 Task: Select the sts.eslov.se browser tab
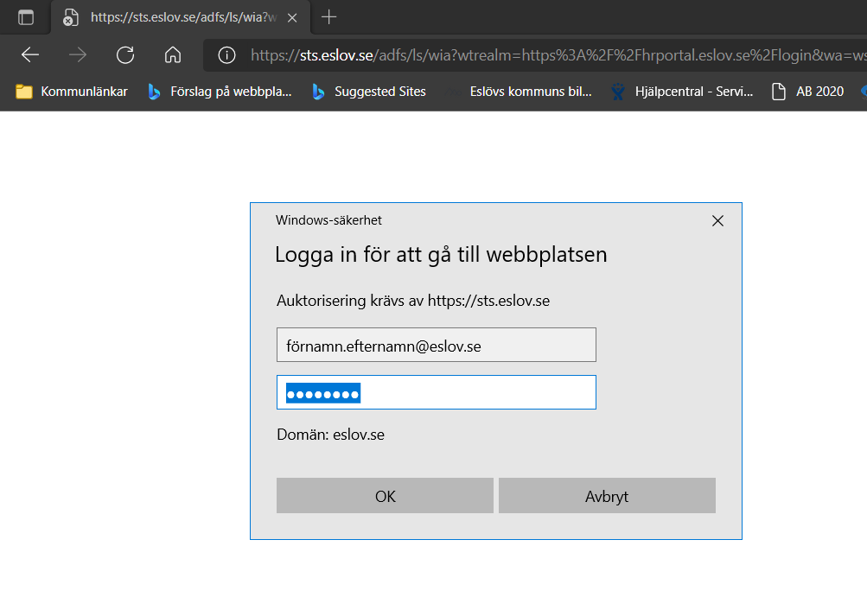pos(181,17)
